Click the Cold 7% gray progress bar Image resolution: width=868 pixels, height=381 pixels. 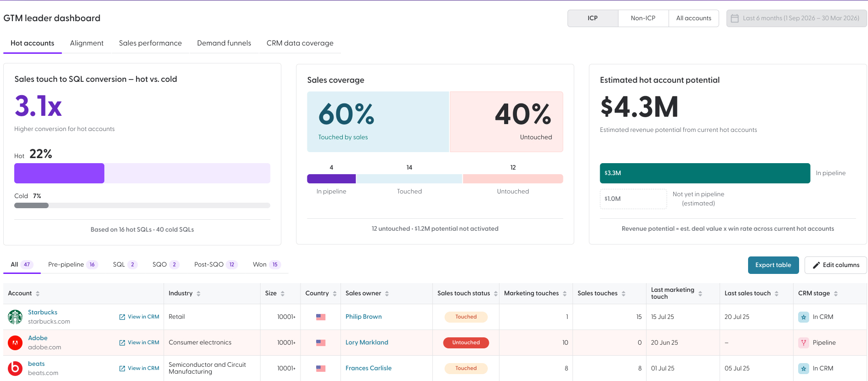coord(31,205)
